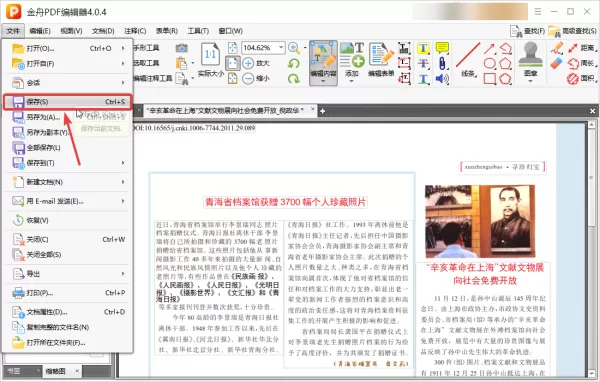Image resolution: width=600 pixels, height=382 pixels.
Task: Choose Save (S) from the File menu
Action: (x=68, y=102)
